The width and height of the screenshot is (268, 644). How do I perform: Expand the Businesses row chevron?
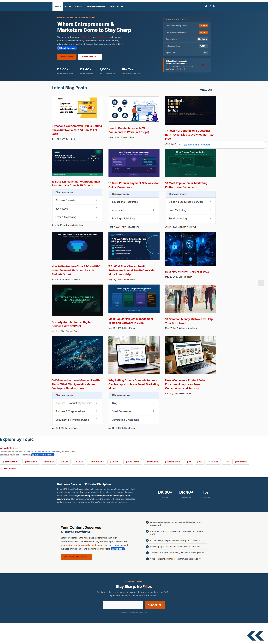click(97, 208)
